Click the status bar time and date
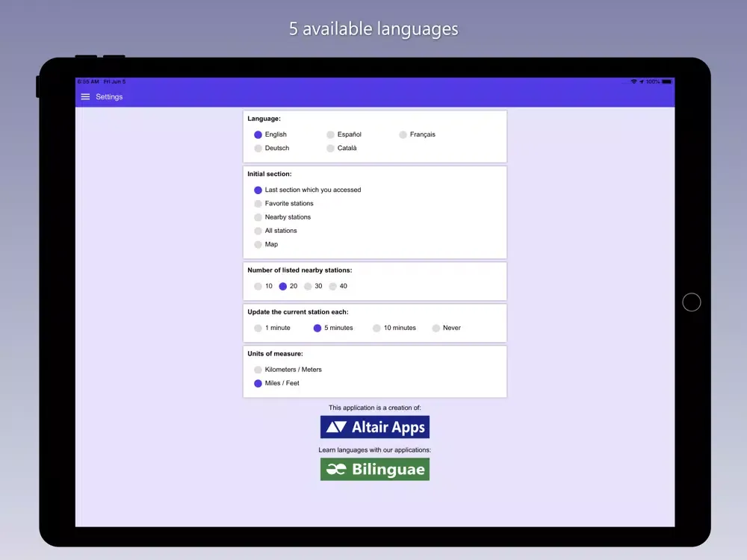 coord(102,82)
